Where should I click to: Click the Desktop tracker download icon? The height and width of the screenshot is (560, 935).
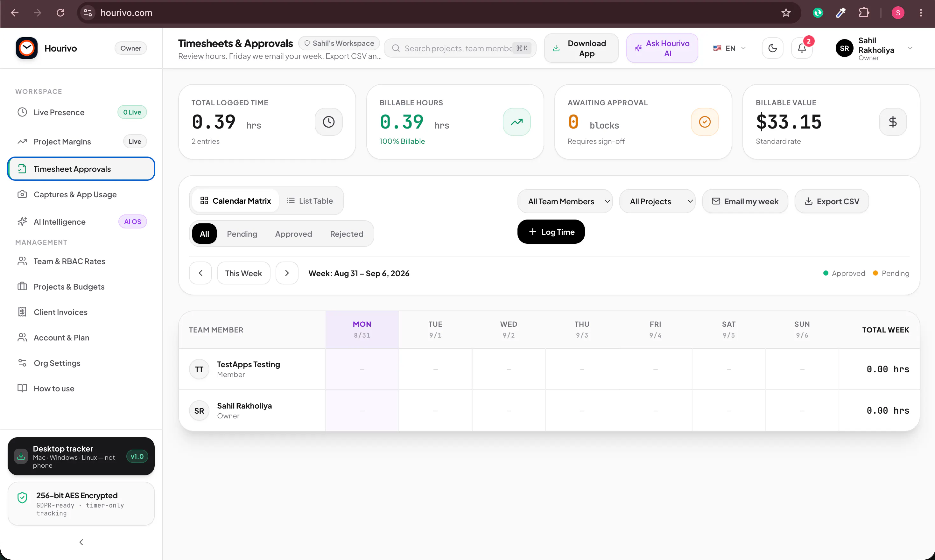click(21, 456)
